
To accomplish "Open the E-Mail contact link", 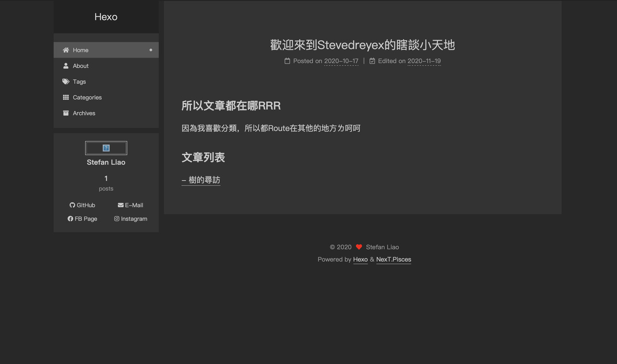I will [130, 205].
